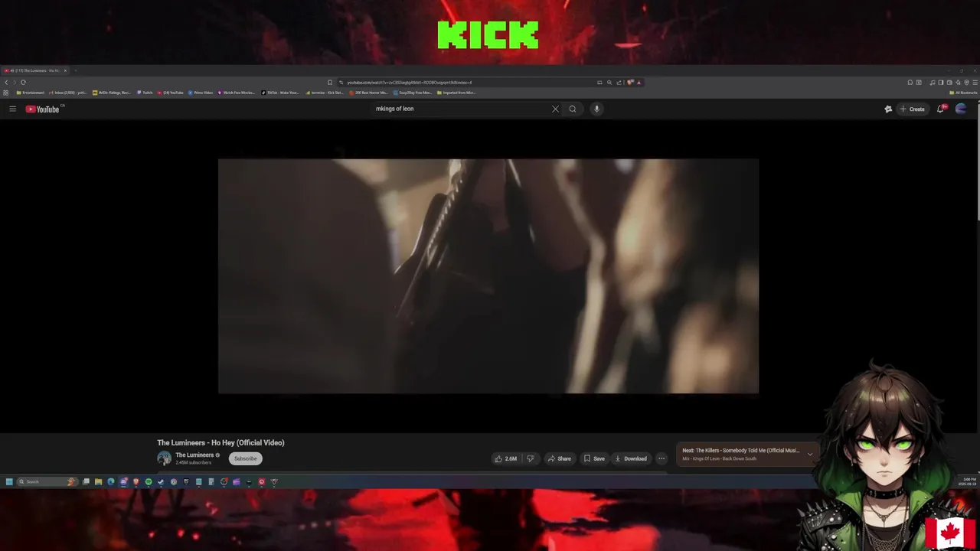This screenshot has width=980, height=551.
Task: Open the 200 Best Horror bookmark
Action: click(x=368, y=93)
